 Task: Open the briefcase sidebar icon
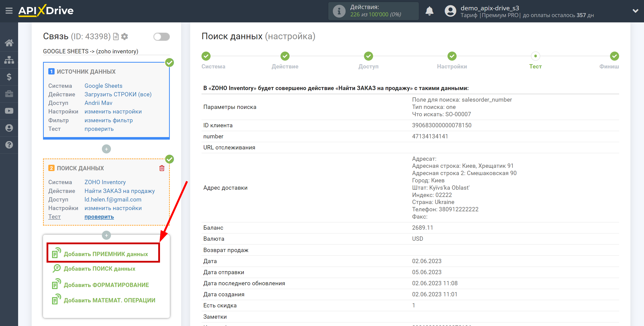pos(9,94)
